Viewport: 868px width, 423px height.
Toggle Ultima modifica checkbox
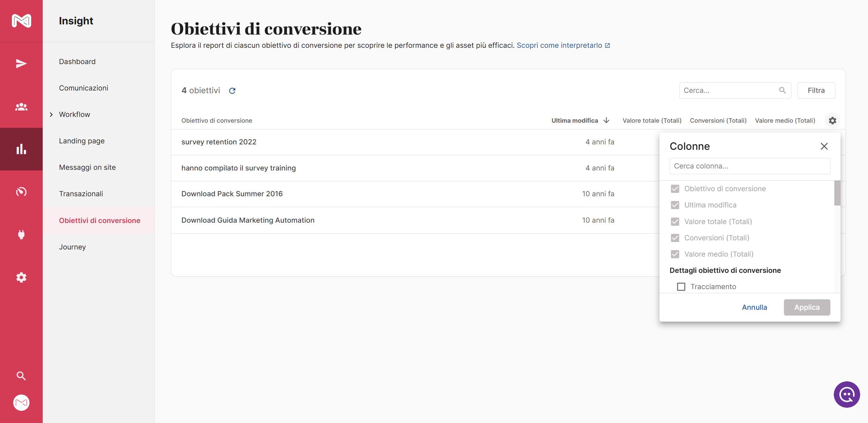tap(675, 205)
